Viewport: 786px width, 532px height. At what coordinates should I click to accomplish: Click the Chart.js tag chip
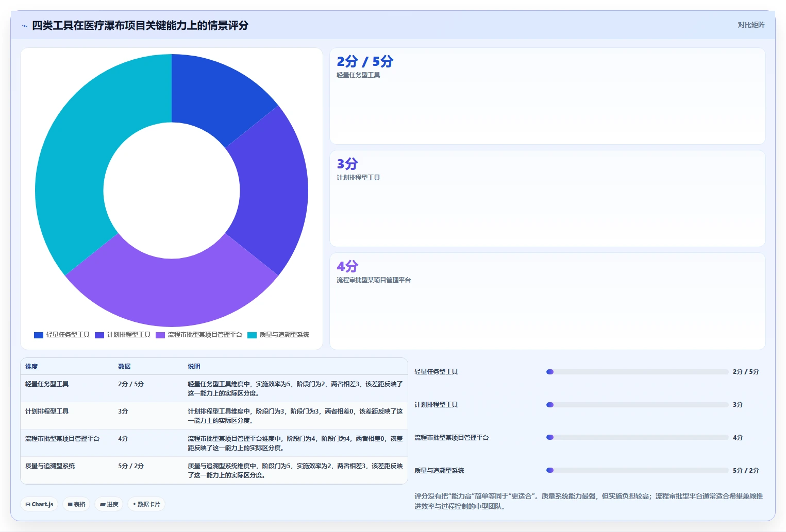point(39,504)
